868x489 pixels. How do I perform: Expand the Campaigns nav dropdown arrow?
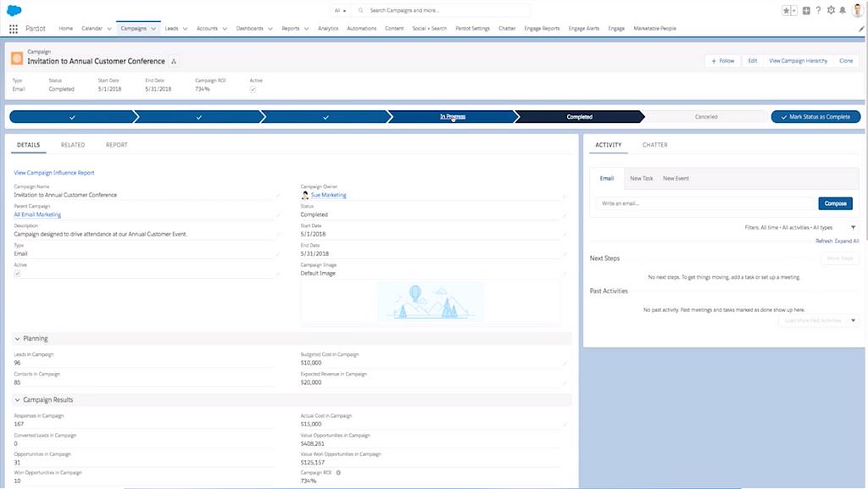tap(153, 29)
